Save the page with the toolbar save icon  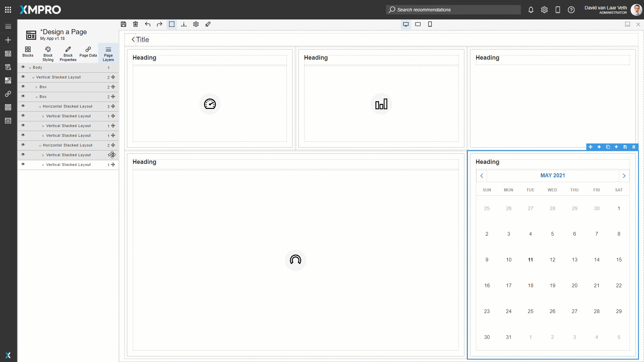click(123, 24)
